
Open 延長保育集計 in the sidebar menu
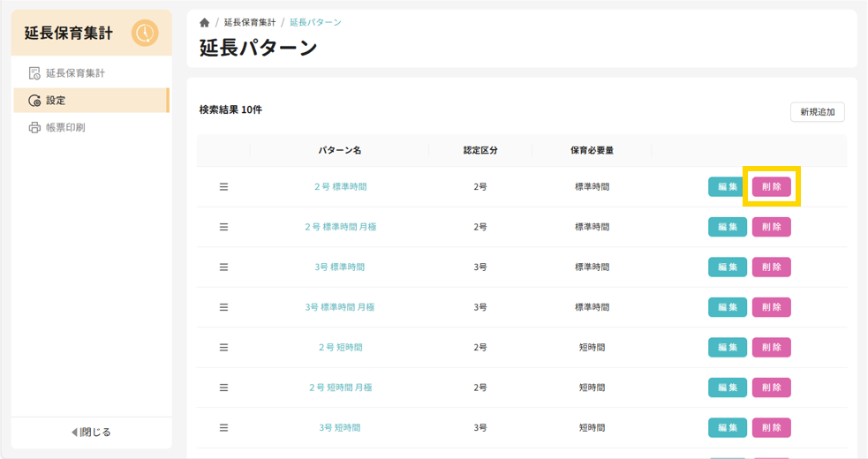point(75,73)
